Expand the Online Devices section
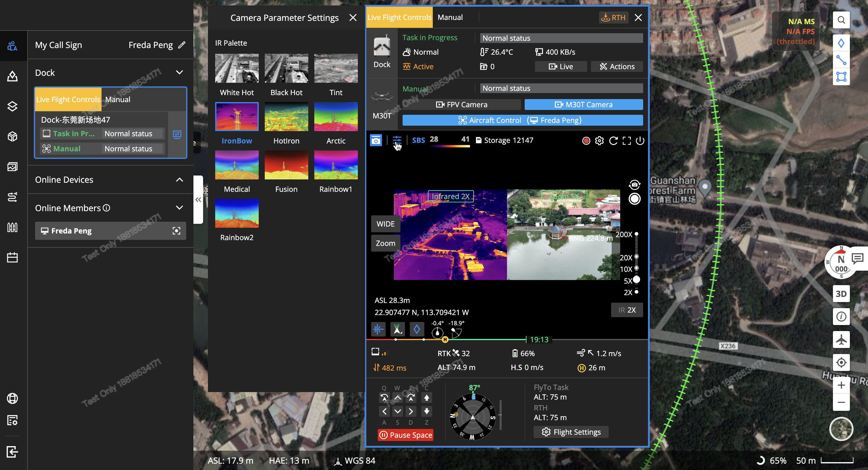The width and height of the screenshot is (868, 470). [x=180, y=179]
